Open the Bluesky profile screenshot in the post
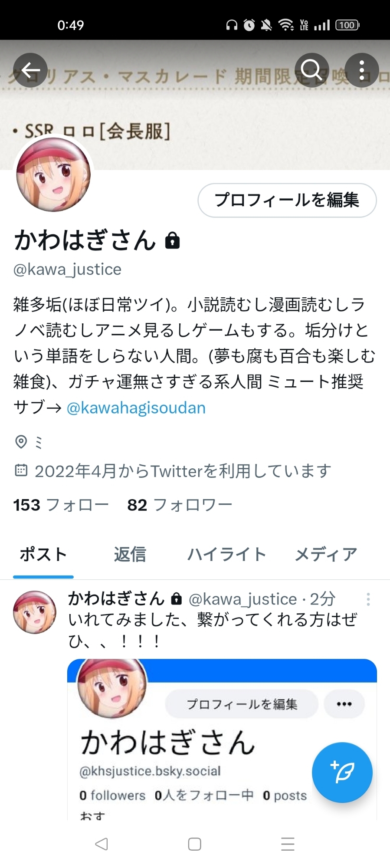 pyautogui.click(x=222, y=739)
